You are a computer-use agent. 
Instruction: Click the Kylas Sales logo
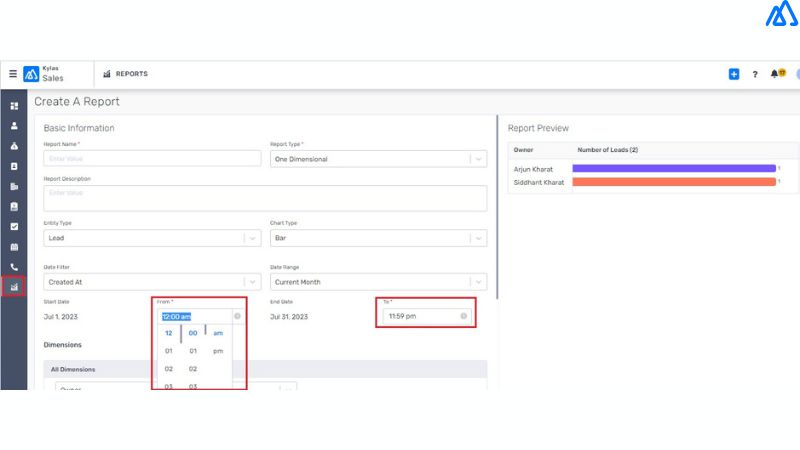click(x=31, y=74)
